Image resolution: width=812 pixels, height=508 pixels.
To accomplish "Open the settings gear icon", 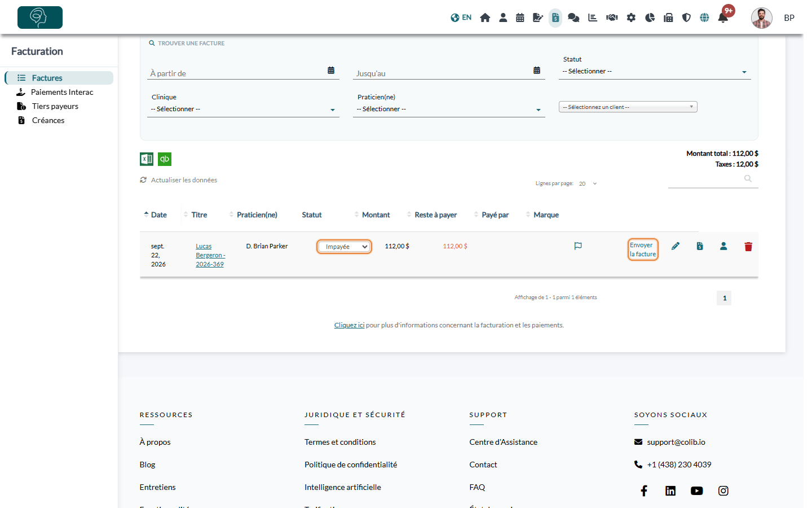I will (631, 17).
